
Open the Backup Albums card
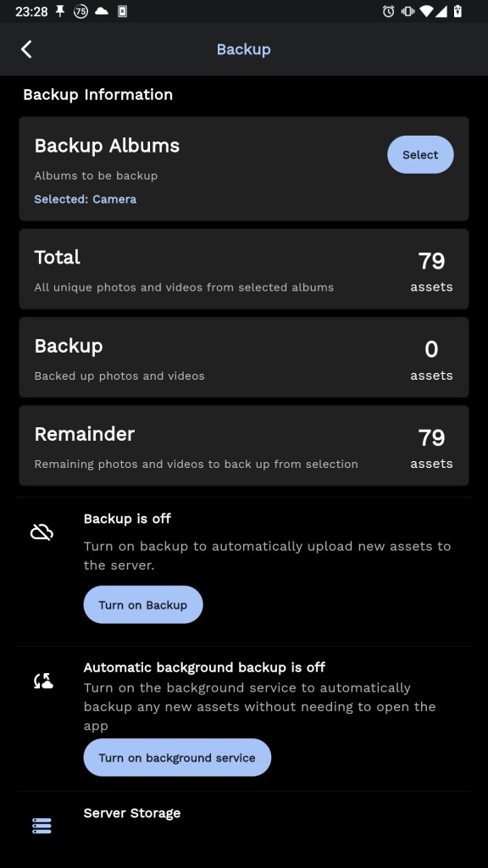244,169
